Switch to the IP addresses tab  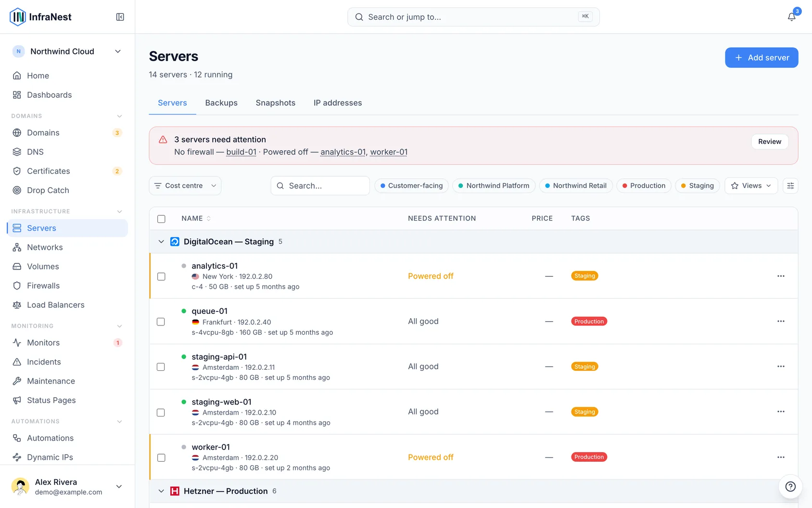(x=338, y=103)
